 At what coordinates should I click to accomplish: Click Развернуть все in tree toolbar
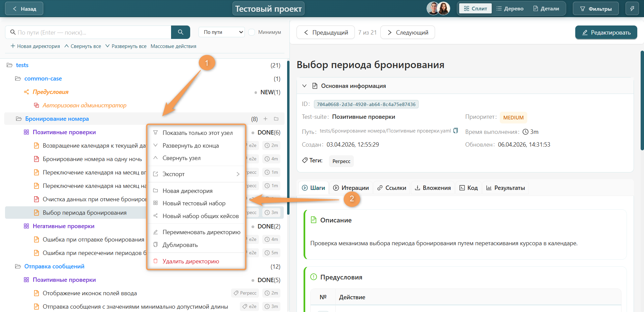pos(126,46)
